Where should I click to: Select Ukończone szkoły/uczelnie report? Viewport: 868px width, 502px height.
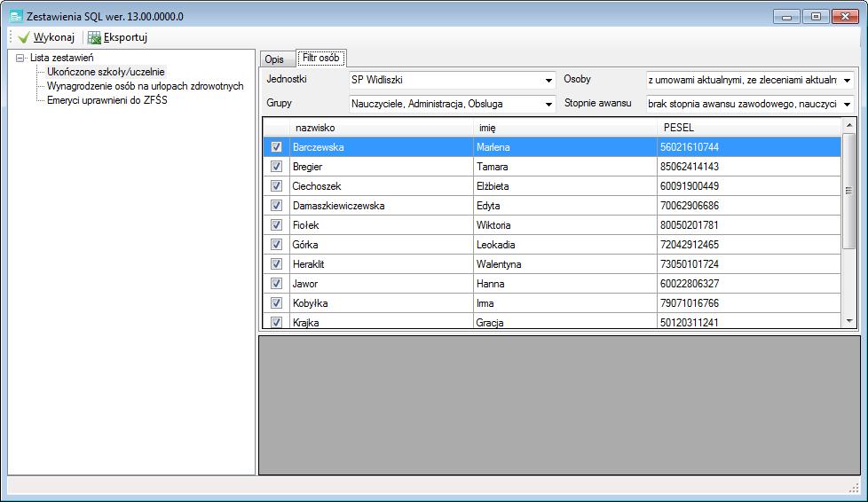click(x=106, y=72)
